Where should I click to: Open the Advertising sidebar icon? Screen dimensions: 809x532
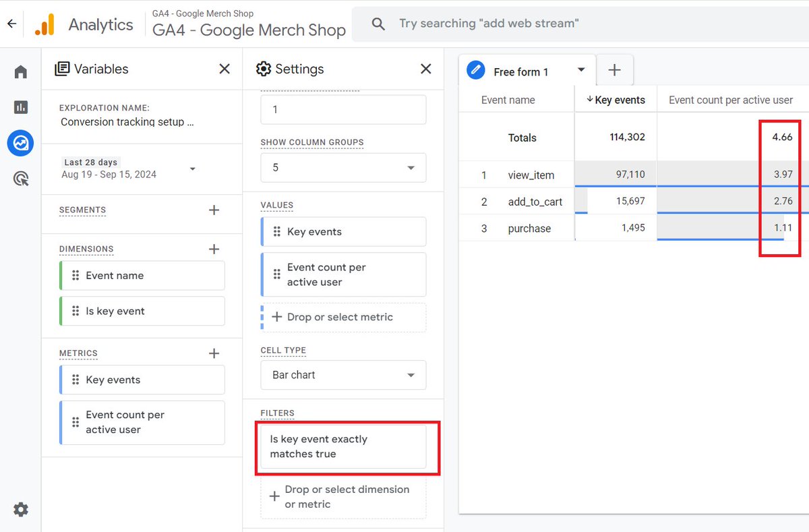point(21,179)
